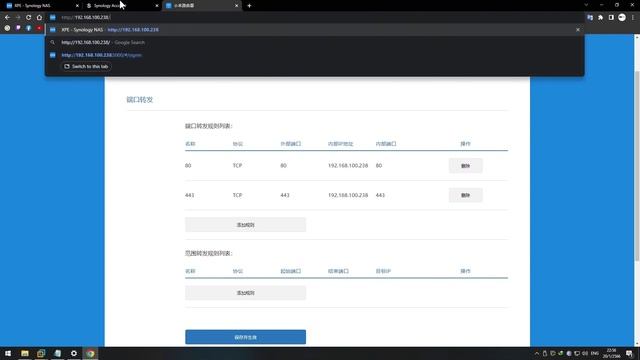Image resolution: width=640 pixels, height=360 pixels.
Task: Open the Extensions puzzle icon
Action: (600, 17)
